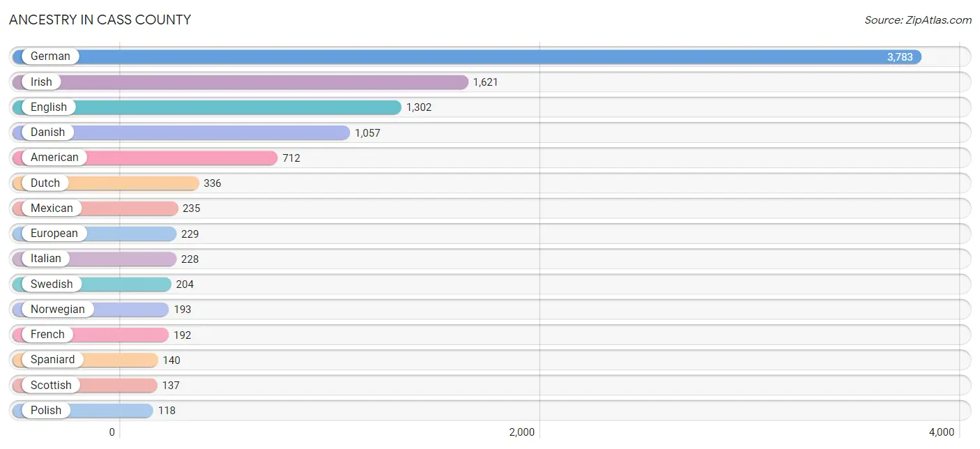Click the Swedish value 204
This screenshot has height=449, width=980.
185,284
